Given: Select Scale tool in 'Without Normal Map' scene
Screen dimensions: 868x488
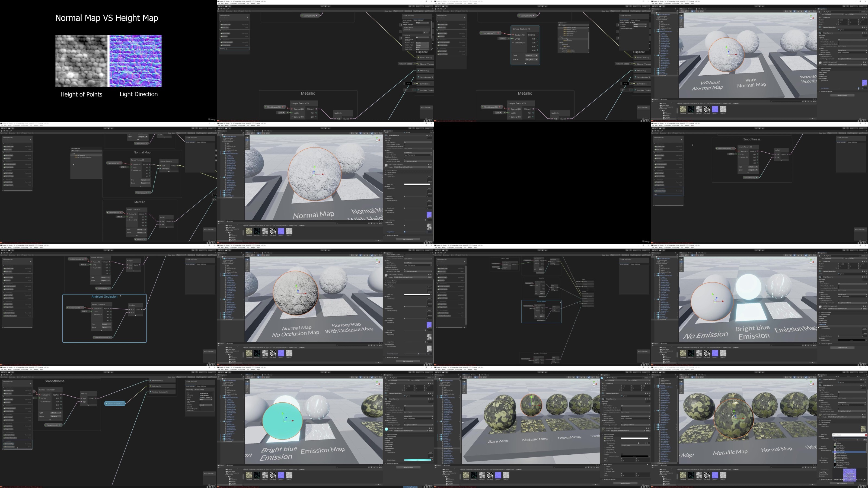Looking at the screenshot, I should pos(681,22).
